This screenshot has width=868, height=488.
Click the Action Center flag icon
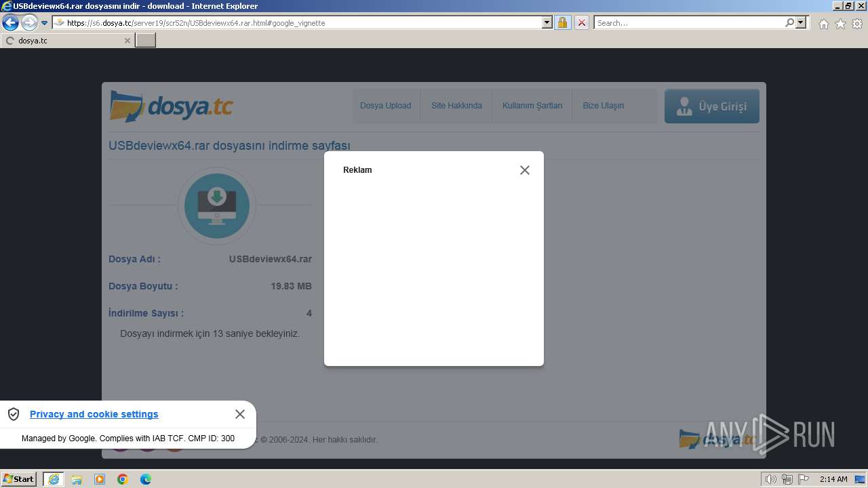[804, 479]
